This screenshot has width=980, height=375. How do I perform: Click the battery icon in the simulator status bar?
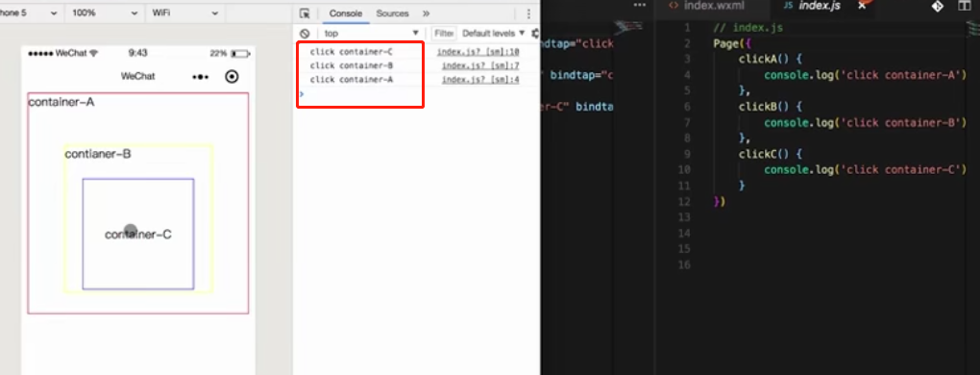[x=239, y=54]
